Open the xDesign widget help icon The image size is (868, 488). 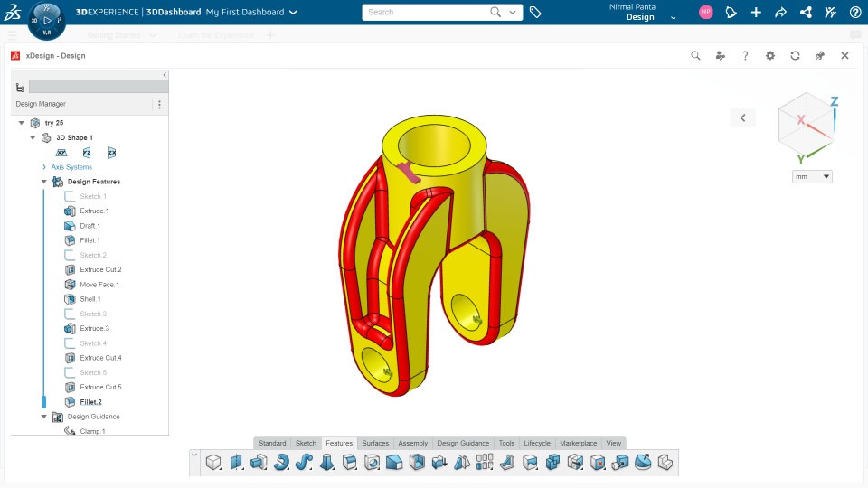coord(745,55)
